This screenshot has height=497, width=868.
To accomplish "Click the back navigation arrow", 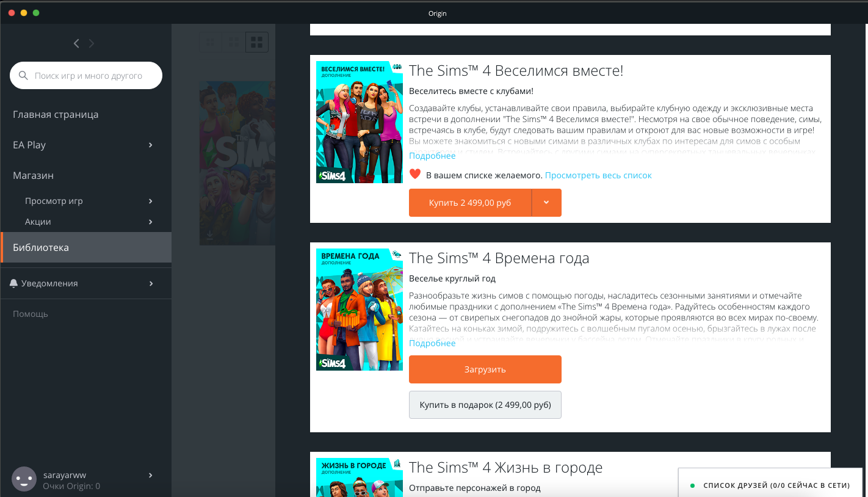I will [76, 43].
